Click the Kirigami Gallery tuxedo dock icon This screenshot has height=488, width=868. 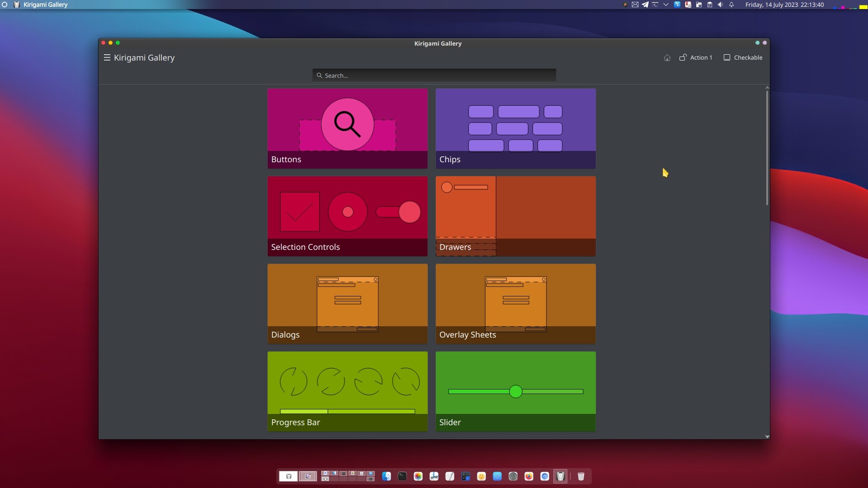pos(561,476)
